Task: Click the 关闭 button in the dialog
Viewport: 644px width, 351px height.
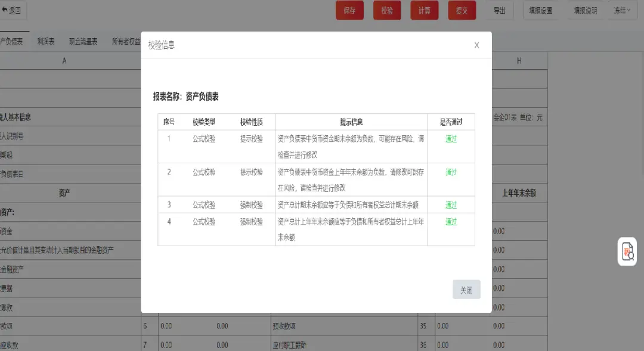Action: (466, 290)
